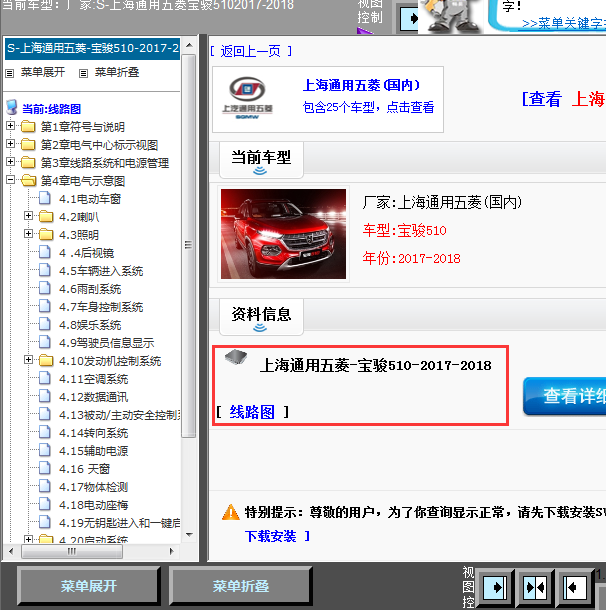Screen dimensions: 606x610
Task: Click the sidebar horizontal scrollbar right arrow
Action: tap(171, 551)
